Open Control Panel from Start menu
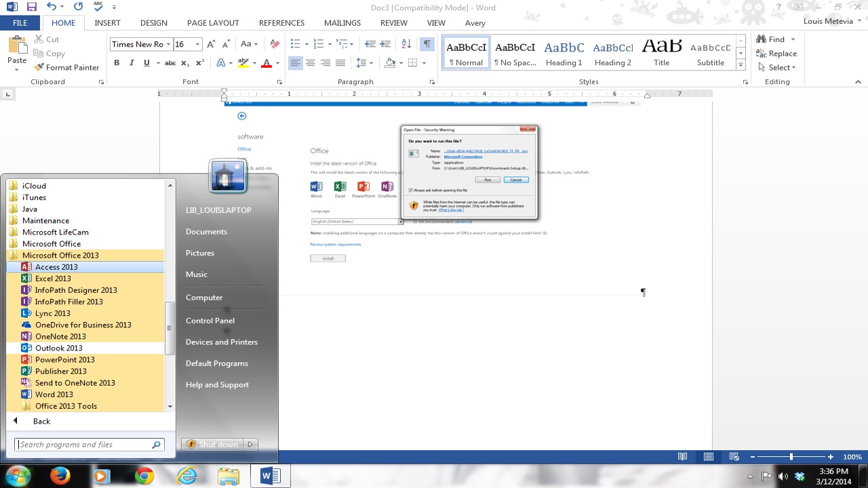The height and width of the screenshot is (488, 868). click(210, 321)
